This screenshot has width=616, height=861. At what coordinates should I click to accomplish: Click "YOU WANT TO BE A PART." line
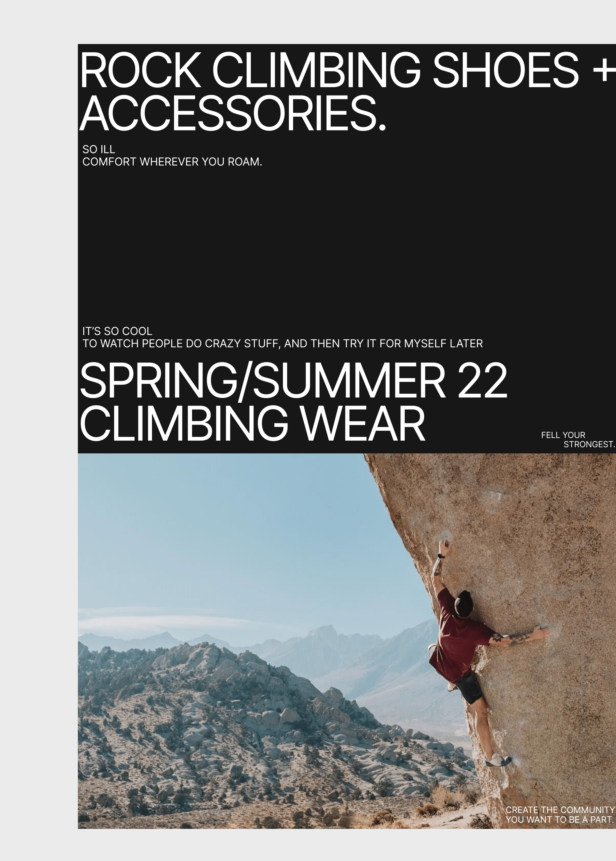(559, 819)
